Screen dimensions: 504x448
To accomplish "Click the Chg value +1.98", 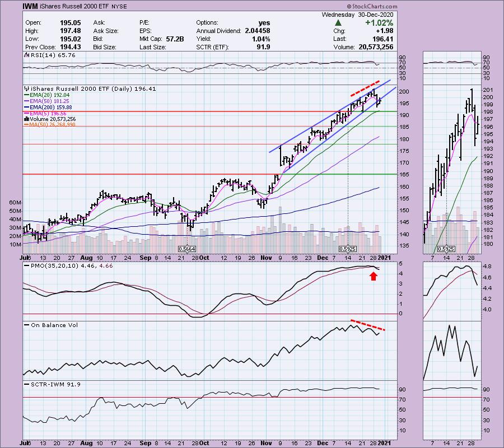I will click(x=385, y=31).
